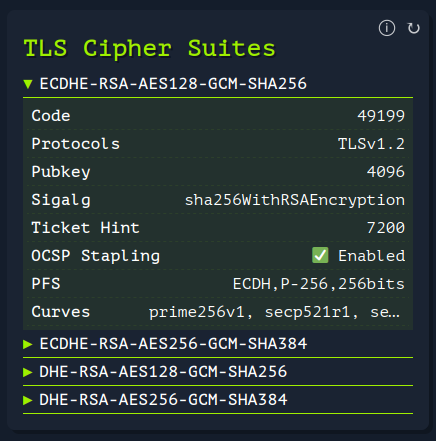
Task: Expand DHE-RSA-AES128-GCM-SHA256 arrow
Action: click(x=28, y=372)
